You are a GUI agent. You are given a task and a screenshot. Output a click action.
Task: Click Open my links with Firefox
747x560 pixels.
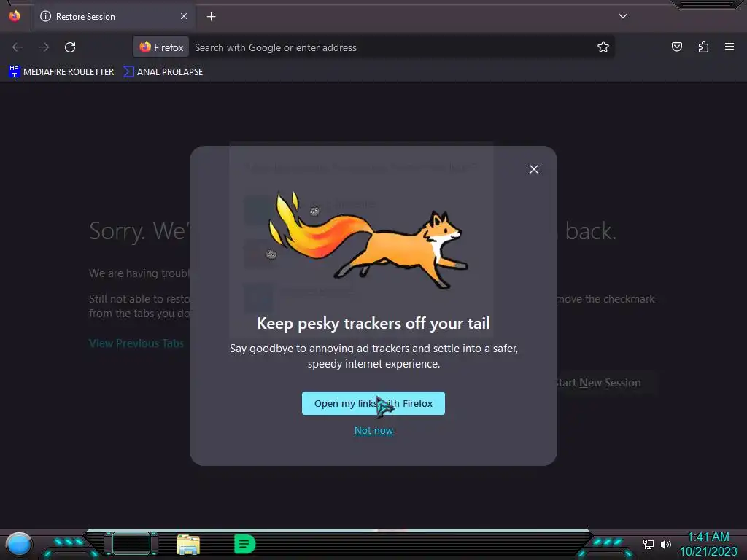click(x=373, y=403)
